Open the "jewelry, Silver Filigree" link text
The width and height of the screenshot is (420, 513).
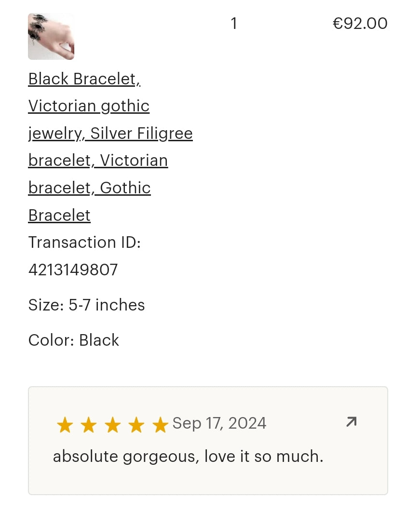click(x=110, y=134)
